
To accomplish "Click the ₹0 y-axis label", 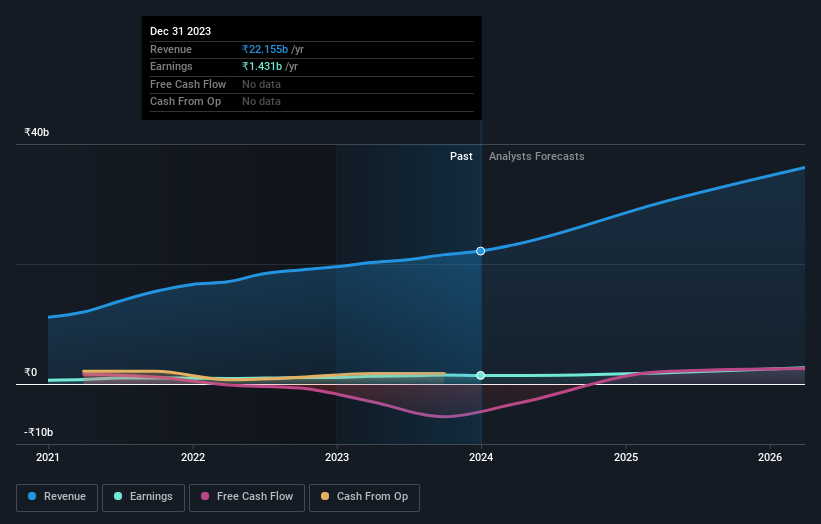I will (x=31, y=372).
